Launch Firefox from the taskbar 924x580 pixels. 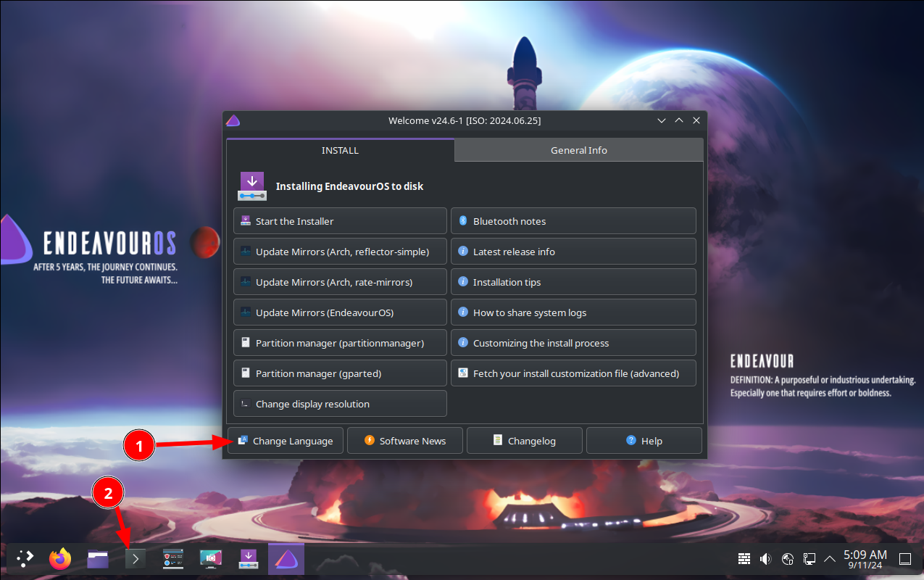[x=61, y=558]
